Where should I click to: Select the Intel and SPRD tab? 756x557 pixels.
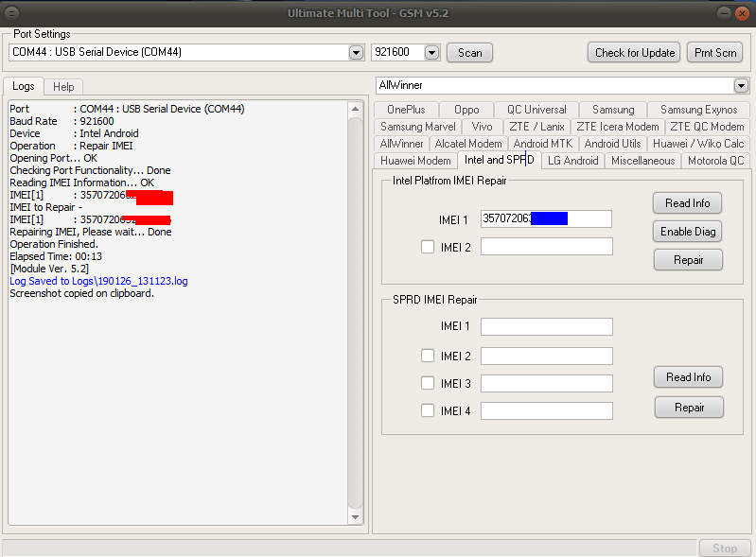point(499,160)
